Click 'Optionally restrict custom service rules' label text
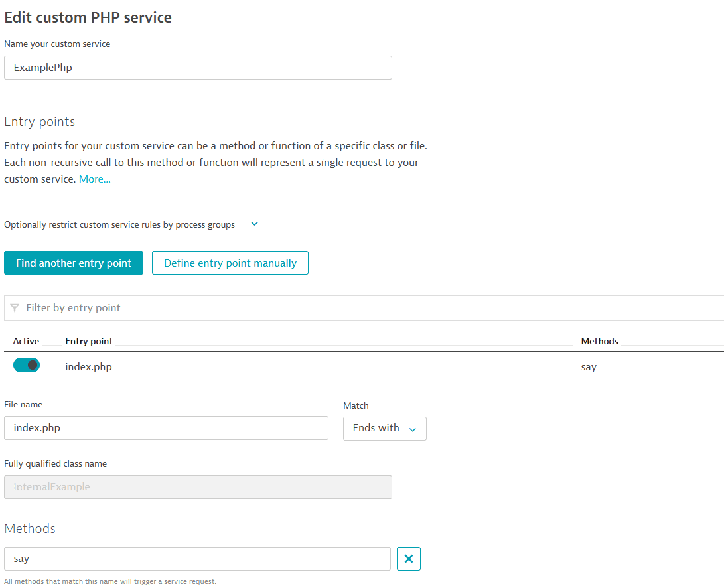This screenshot has height=588, width=724. [x=119, y=225]
